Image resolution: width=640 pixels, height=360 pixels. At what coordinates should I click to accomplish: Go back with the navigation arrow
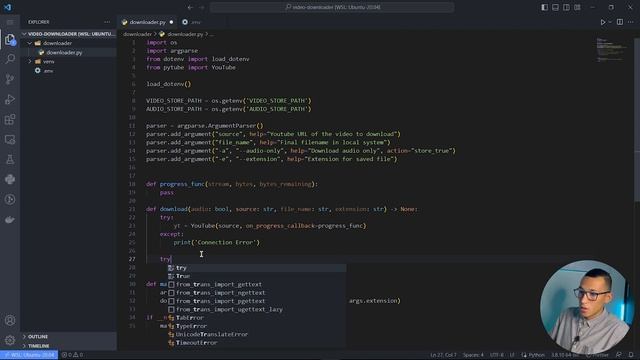[x=190, y=7]
